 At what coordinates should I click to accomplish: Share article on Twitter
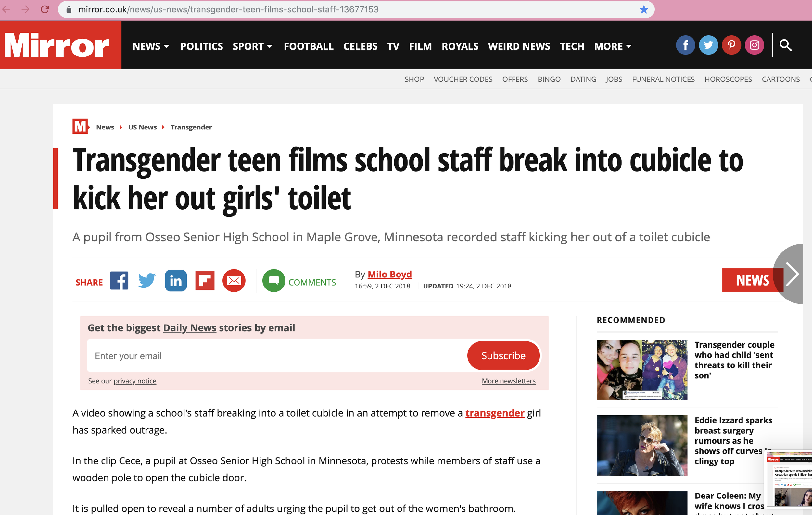(x=147, y=280)
